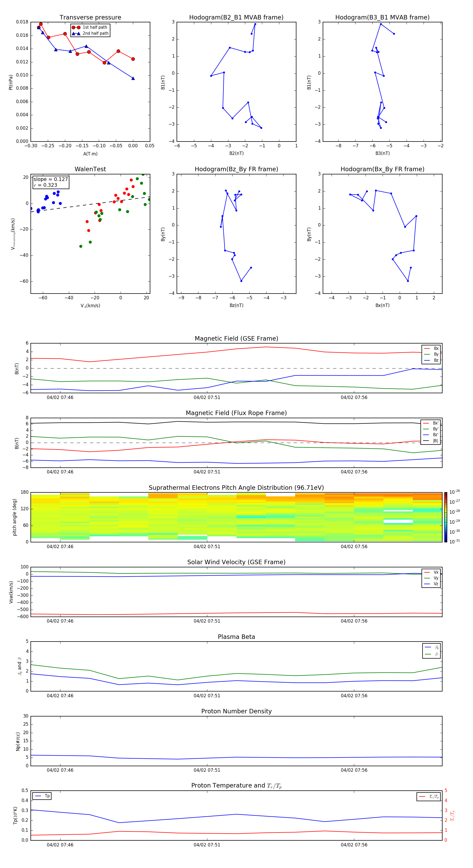473x868 pixels.
Task: Click 'Magnetic Field (Flux Rope Frame)' title
Action: point(236,413)
